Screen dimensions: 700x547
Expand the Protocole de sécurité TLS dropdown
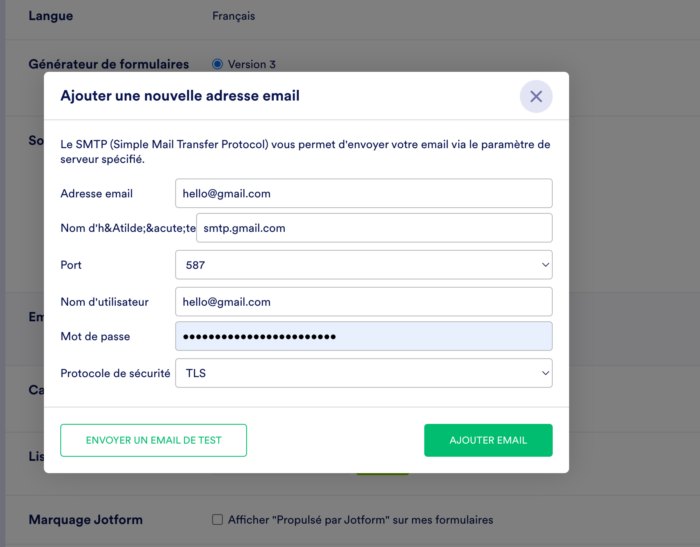(363, 374)
